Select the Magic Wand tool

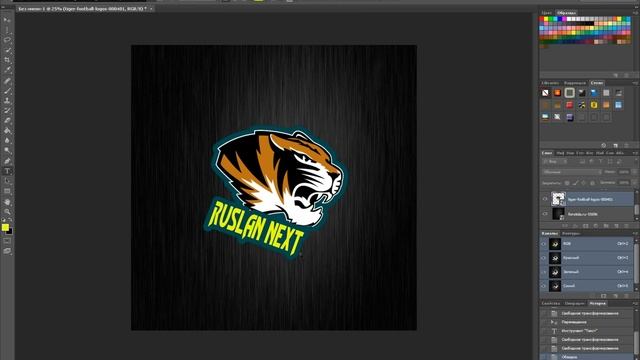[7, 50]
